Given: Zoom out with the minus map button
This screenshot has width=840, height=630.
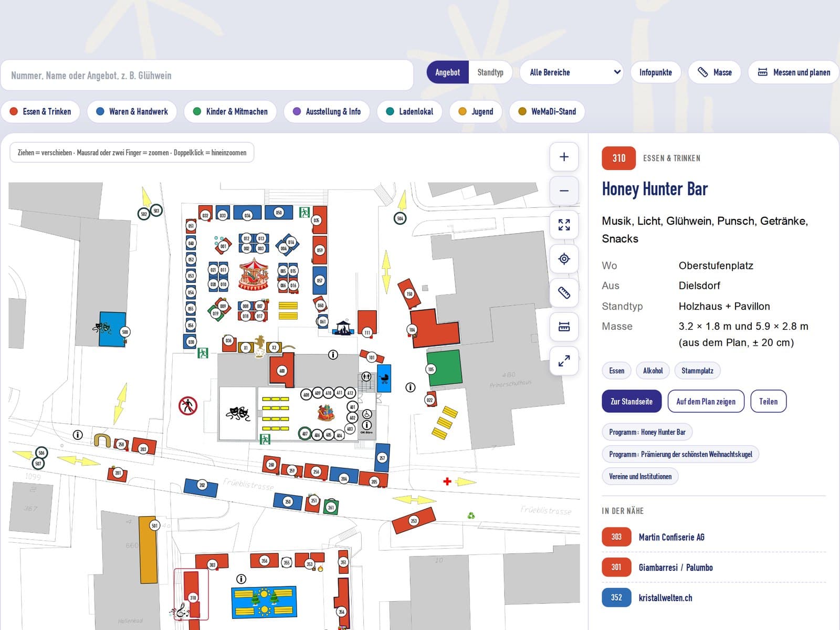Looking at the screenshot, I should [x=564, y=191].
